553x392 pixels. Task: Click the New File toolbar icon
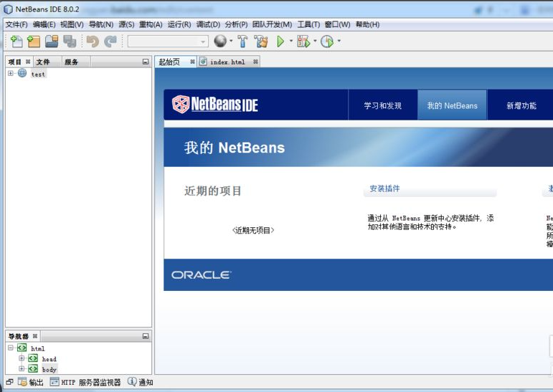(x=16, y=42)
